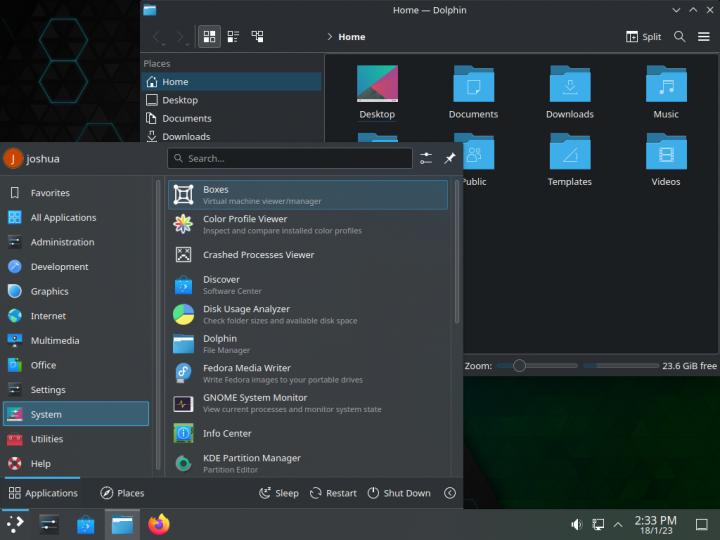720x540 pixels.
Task: Click the Home breadcrumb chevron in Dolphin
Action: click(x=329, y=37)
